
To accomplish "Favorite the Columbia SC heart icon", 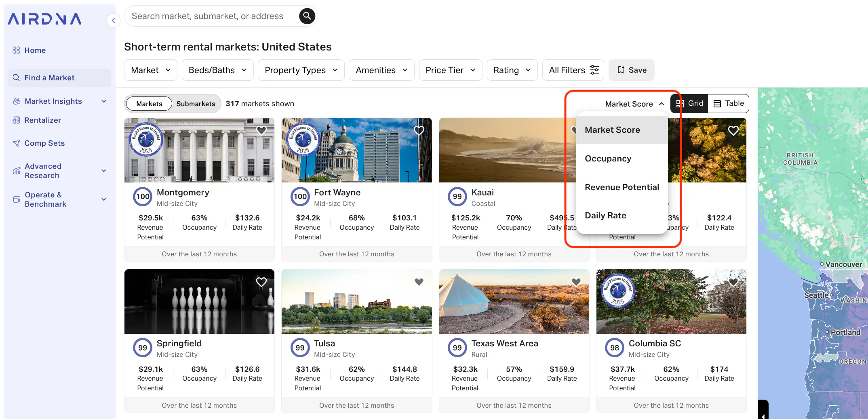I will pos(733,282).
